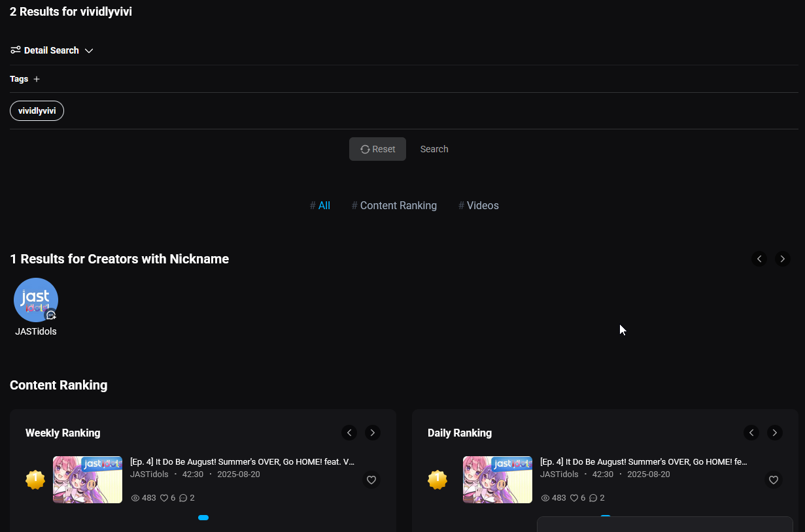Click JASTidols author name in Weekly Ranking
The width and height of the screenshot is (805, 532).
[149, 474]
